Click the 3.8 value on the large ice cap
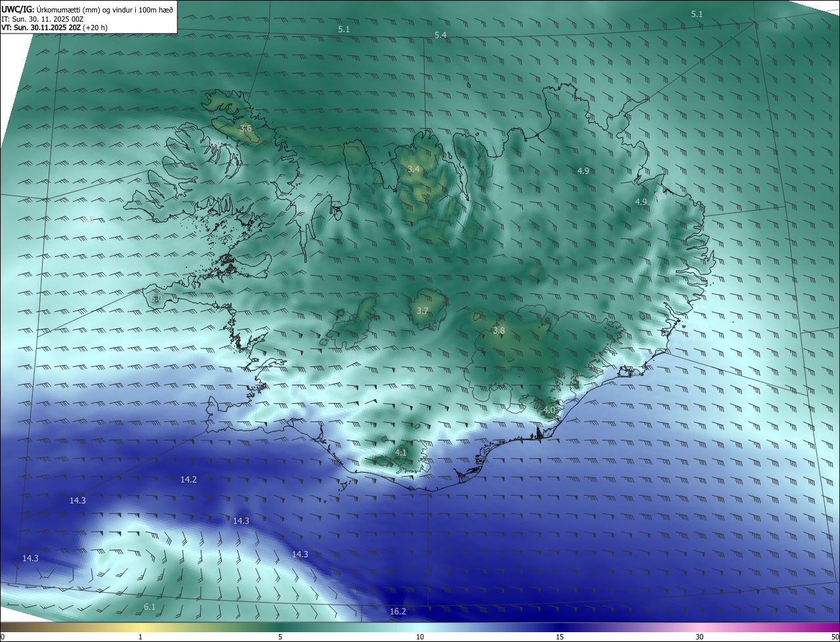Screen dimensions: 840x642 coord(499,331)
